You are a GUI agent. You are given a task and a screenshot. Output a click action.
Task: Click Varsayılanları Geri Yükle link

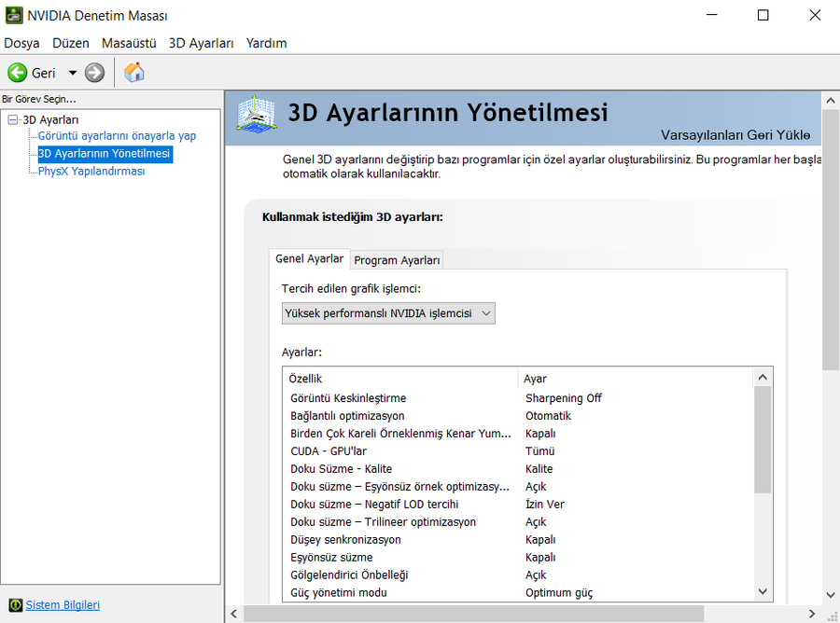click(x=735, y=135)
